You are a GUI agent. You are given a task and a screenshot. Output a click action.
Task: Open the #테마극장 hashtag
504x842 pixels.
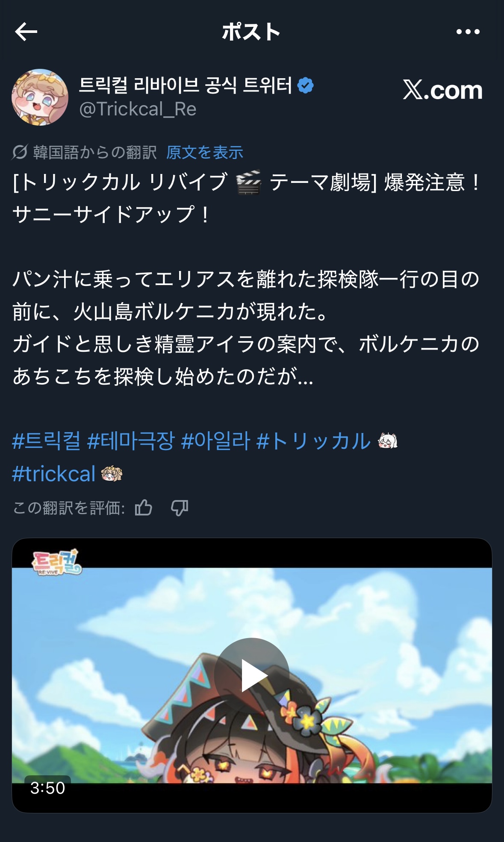pos(131,441)
